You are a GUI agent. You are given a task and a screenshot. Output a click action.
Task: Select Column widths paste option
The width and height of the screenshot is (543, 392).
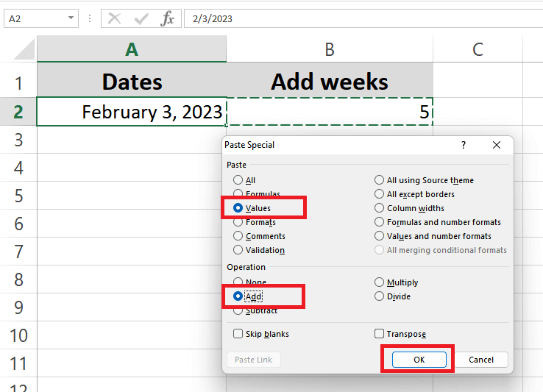pyautogui.click(x=380, y=208)
